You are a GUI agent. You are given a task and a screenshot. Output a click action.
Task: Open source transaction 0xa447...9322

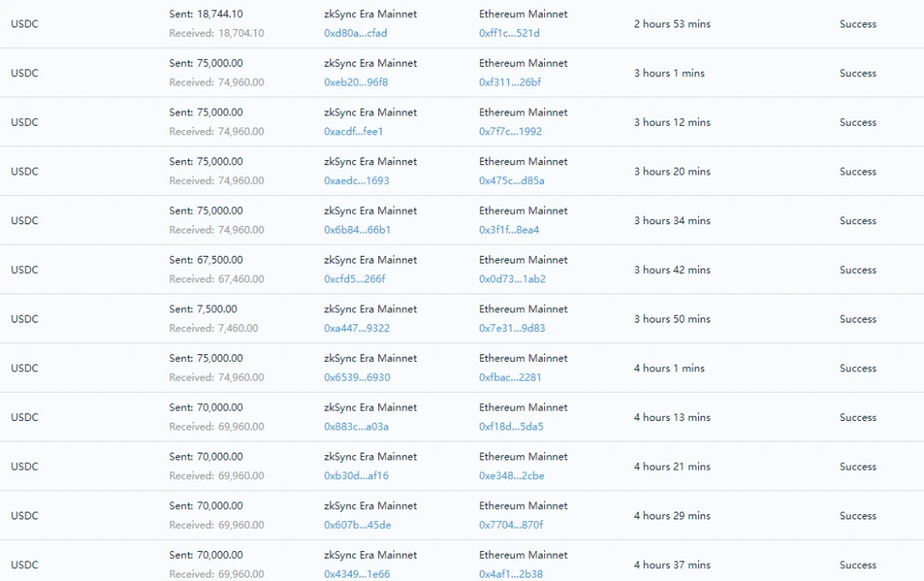pos(357,329)
